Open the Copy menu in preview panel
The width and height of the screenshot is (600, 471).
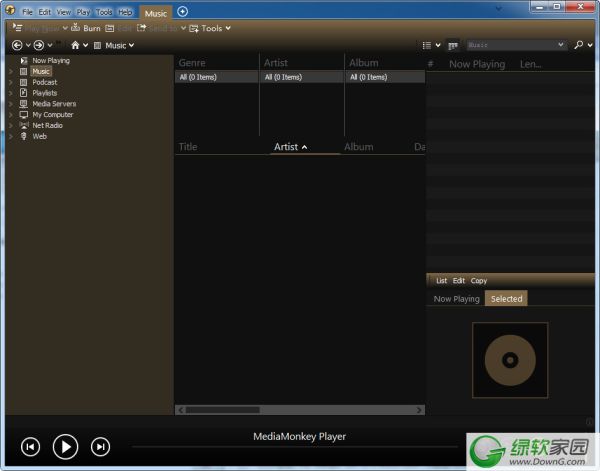click(x=478, y=280)
